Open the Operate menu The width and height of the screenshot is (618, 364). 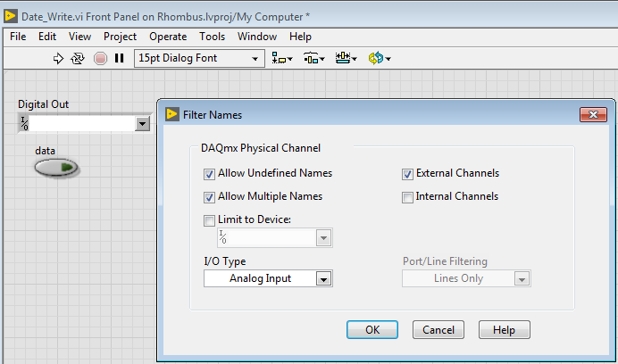[168, 37]
